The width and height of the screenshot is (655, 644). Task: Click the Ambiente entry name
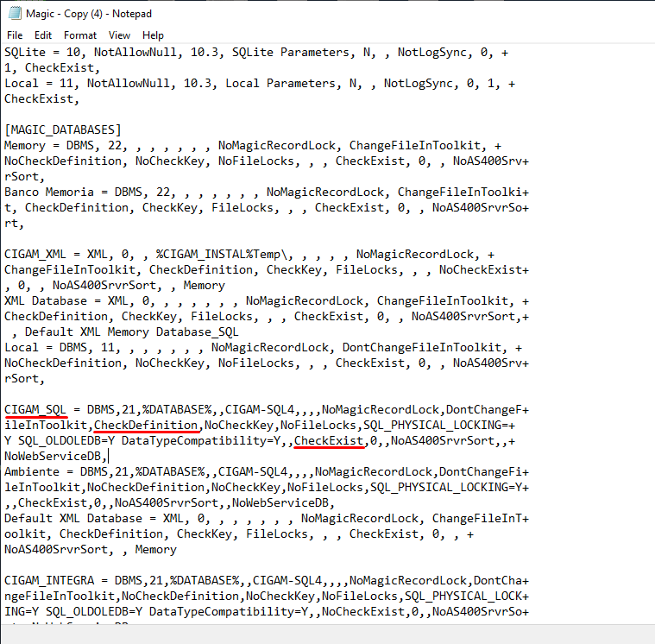pyautogui.click(x=32, y=472)
